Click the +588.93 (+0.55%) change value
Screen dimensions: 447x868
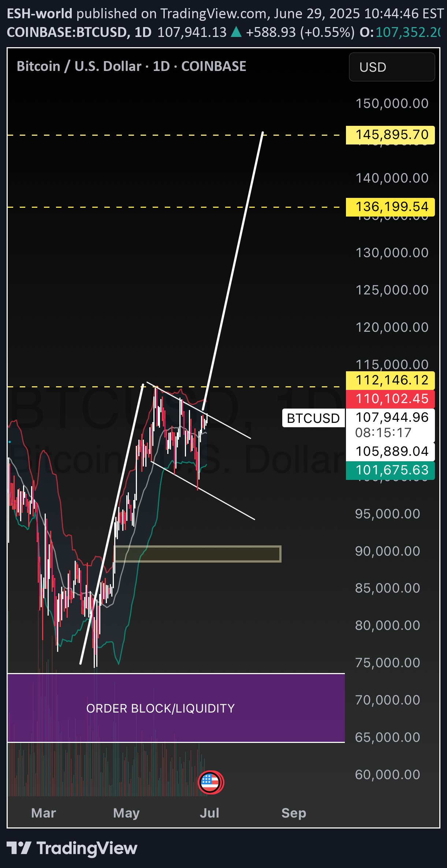pyautogui.click(x=300, y=32)
